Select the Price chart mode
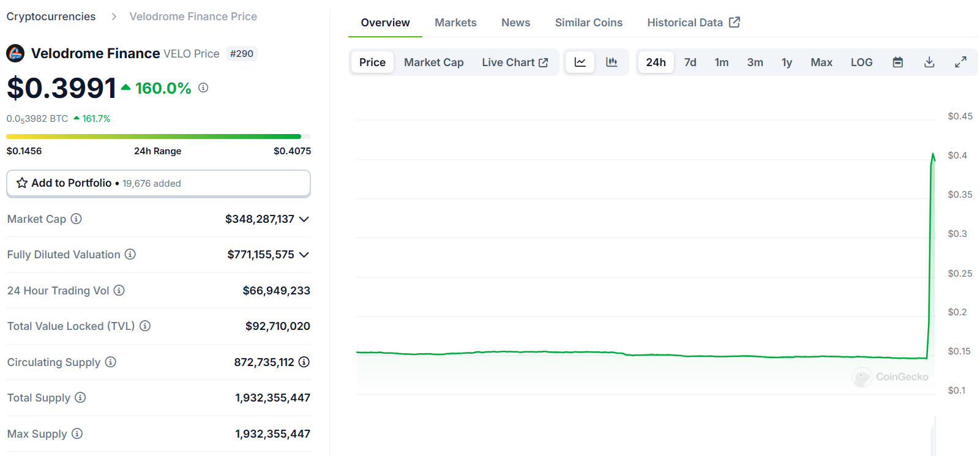980x456 pixels. click(x=372, y=62)
